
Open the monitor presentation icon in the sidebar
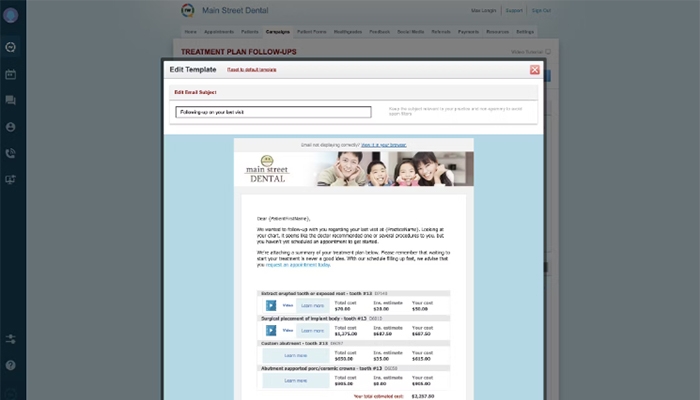pos(10,179)
